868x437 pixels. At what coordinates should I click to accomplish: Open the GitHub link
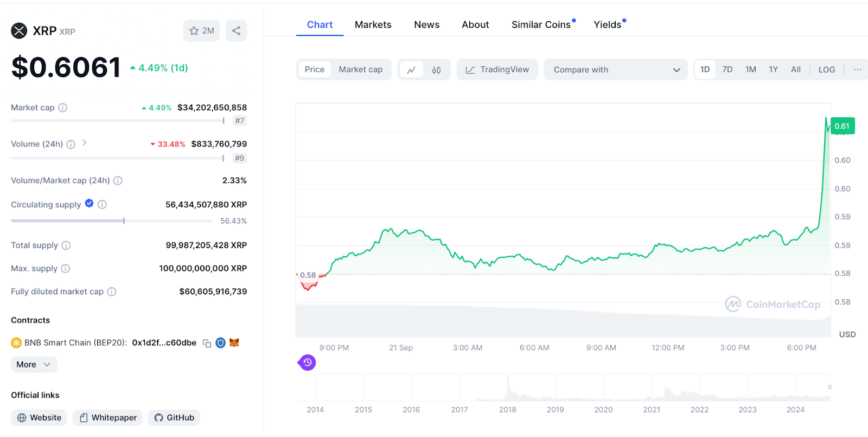(x=174, y=417)
